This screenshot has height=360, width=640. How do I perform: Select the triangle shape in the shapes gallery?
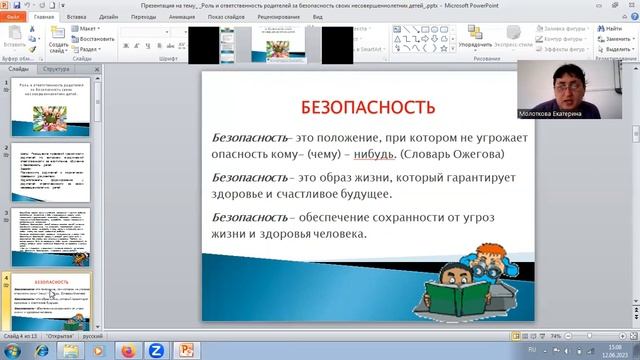click(397, 39)
